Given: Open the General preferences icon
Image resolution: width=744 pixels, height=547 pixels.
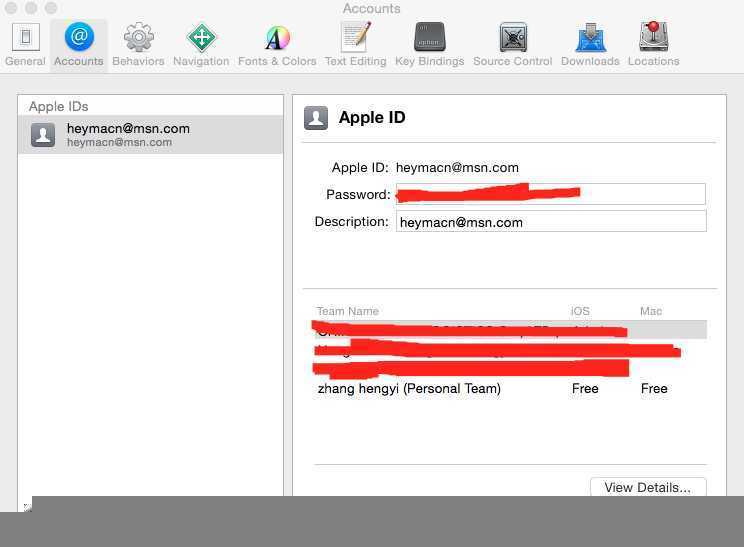Looking at the screenshot, I should pos(26,37).
